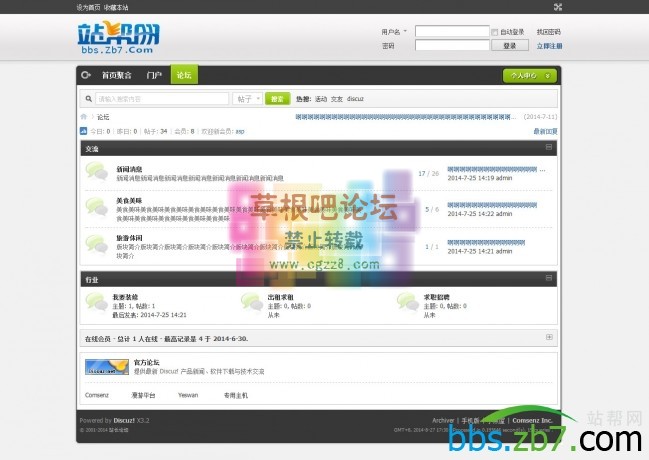Image resolution: width=649 pixels, height=460 pixels.
Task: Open the 个人中心 dropdown button
Action: 529,76
